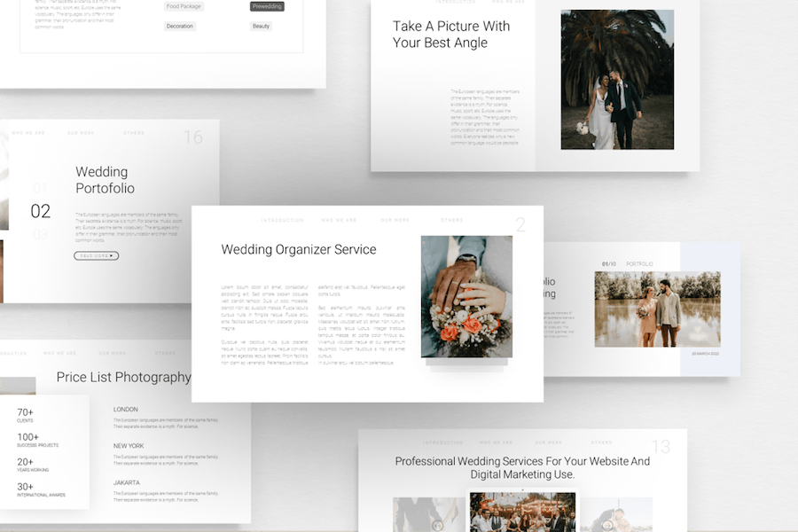Open the couple by the lake photo
Viewport: 798px width, 532px height.
(658, 309)
